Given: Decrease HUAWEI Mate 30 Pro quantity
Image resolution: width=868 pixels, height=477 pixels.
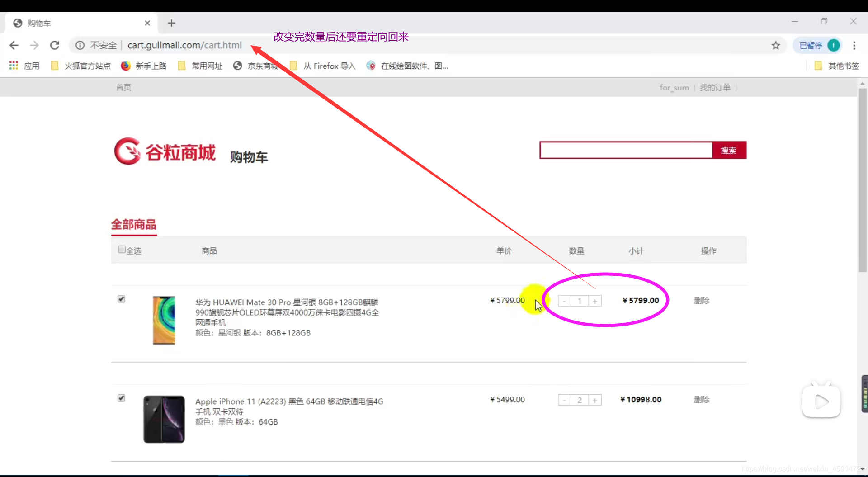Looking at the screenshot, I should (564, 301).
